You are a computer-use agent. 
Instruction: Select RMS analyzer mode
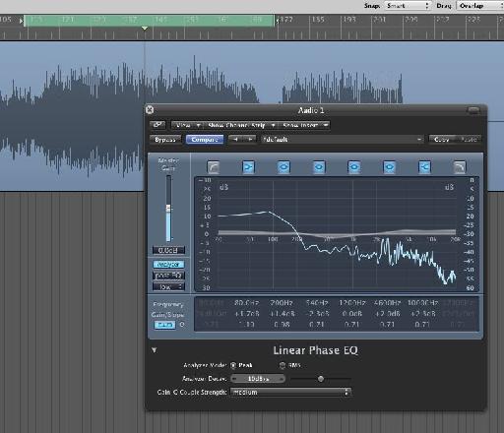pyautogui.click(x=283, y=365)
